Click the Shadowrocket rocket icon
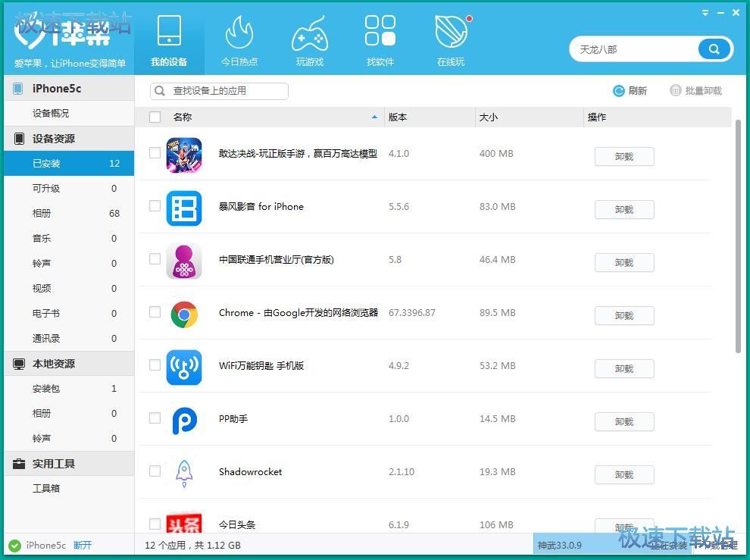The height and width of the screenshot is (560, 750). click(184, 474)
